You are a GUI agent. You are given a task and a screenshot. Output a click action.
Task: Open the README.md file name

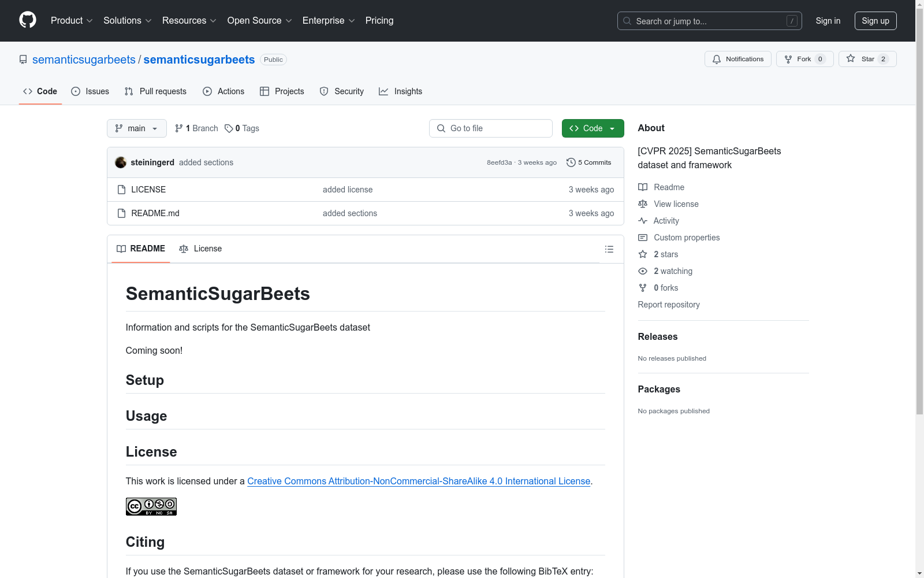click(x=155, y=213)
